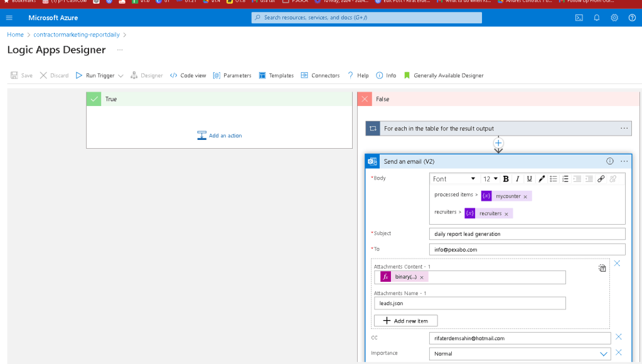
Task: Click Run Trigger button
Action: pyautogui.click(x=95, y=75)
